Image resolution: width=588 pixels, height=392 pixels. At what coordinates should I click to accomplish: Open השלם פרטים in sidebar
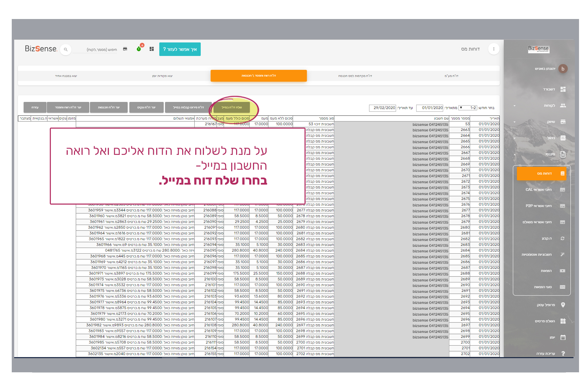(550, 321)
